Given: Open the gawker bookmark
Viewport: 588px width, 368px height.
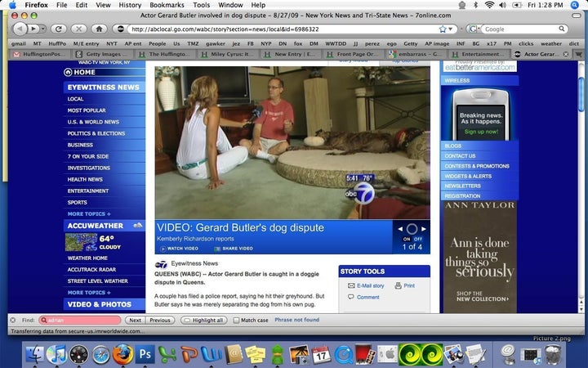Looking at the screenshot, I should [216, 43].
